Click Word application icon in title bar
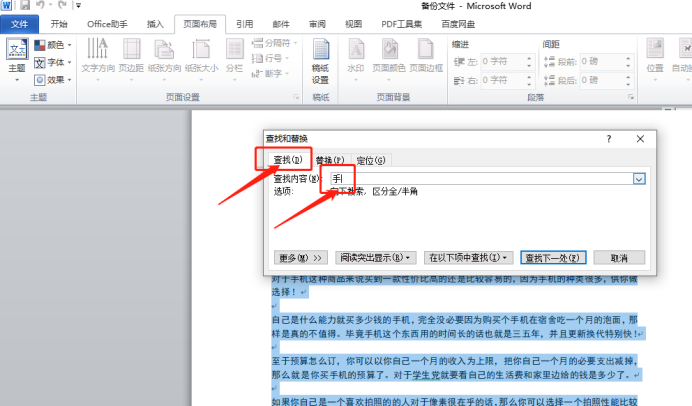This screenshot has height=406, width=692. 6,6
